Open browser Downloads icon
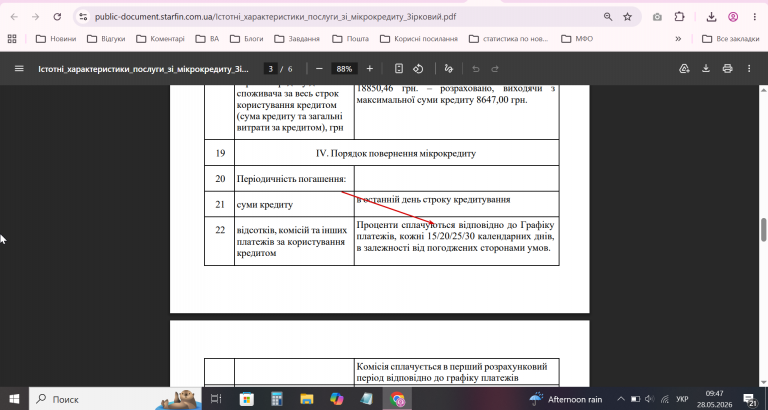Viewport: 768px width, 410px height. pos(711,17)
